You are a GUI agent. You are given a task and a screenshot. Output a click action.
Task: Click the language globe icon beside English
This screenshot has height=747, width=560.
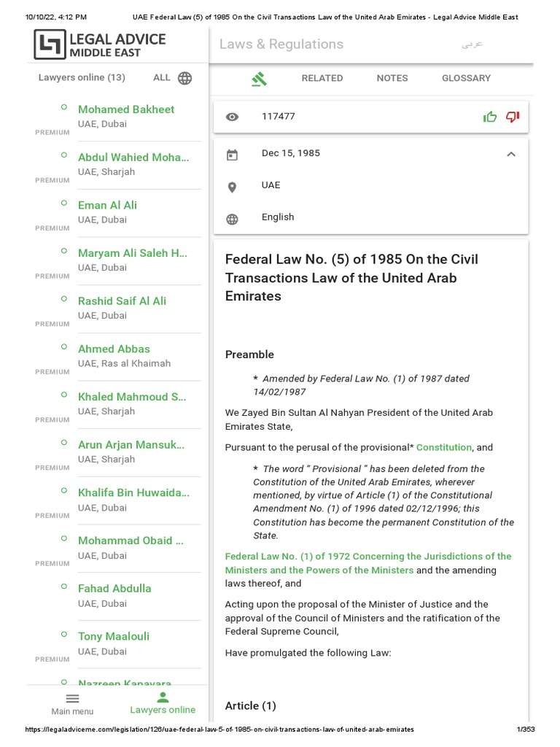232,218
